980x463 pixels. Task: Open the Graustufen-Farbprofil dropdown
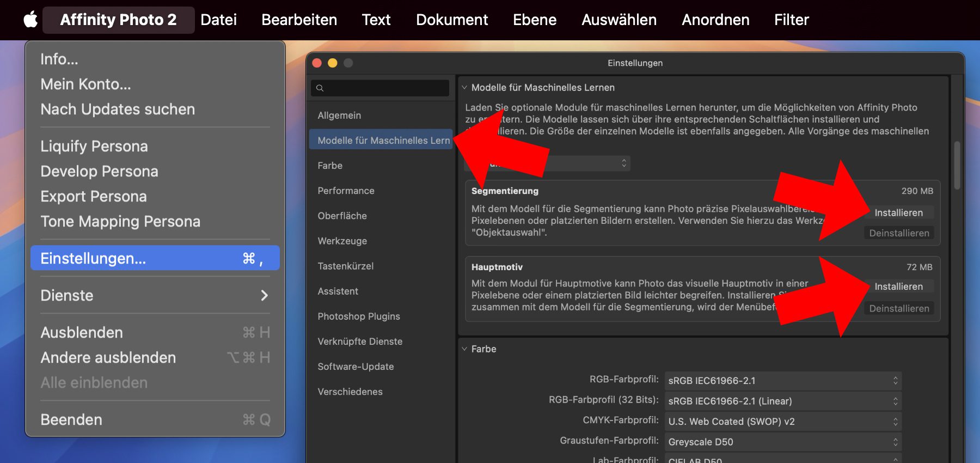[783, 442]
